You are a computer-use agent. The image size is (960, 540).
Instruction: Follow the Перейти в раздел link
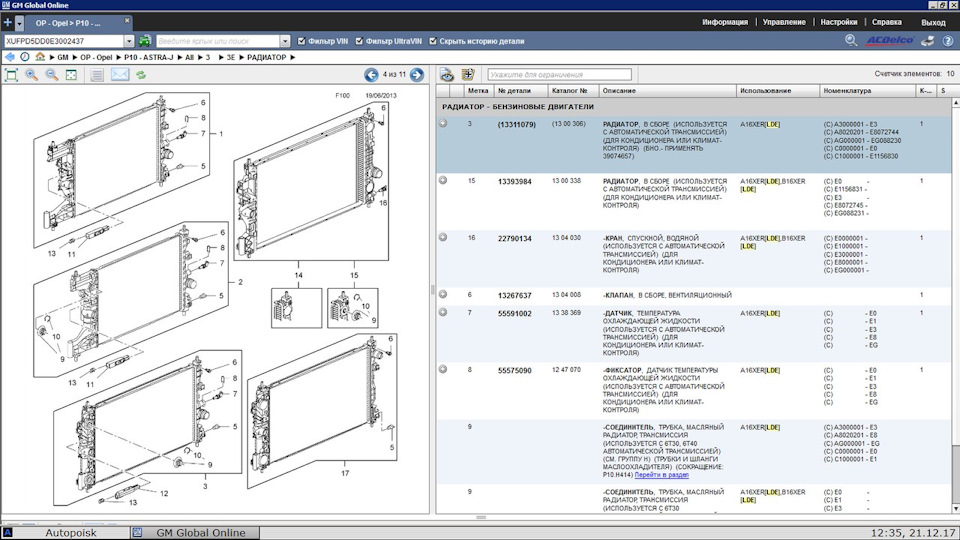(662, 474)
